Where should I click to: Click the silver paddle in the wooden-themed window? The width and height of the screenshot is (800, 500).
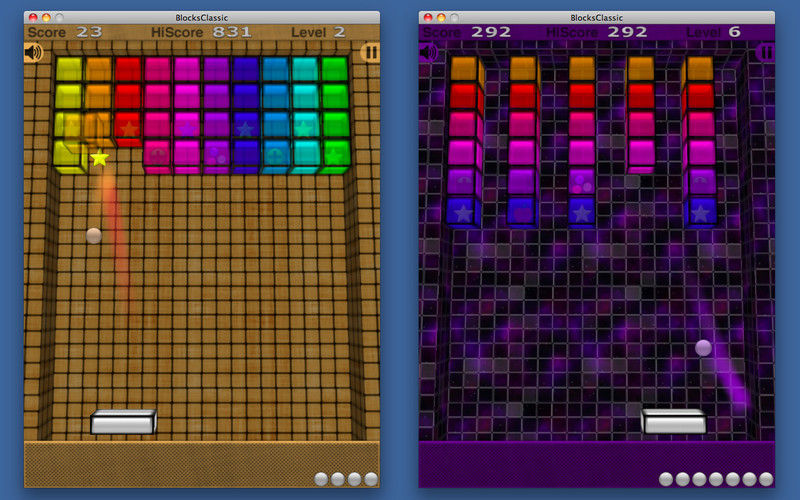pyautogui.click(x=123, y=422)
